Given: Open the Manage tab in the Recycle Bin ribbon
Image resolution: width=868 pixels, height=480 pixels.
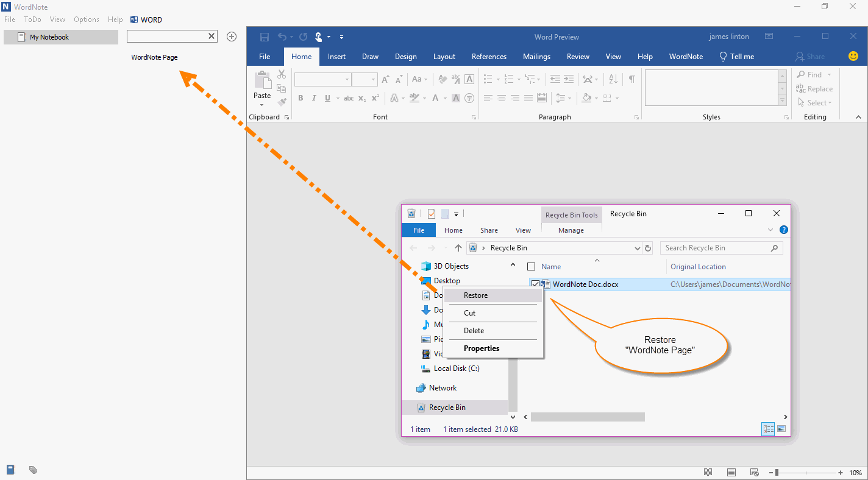Looking at the screenshot, I should (x=571, y=230).
